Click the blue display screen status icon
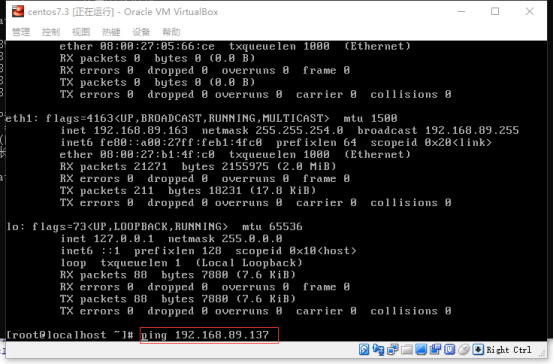 point(421,350)
